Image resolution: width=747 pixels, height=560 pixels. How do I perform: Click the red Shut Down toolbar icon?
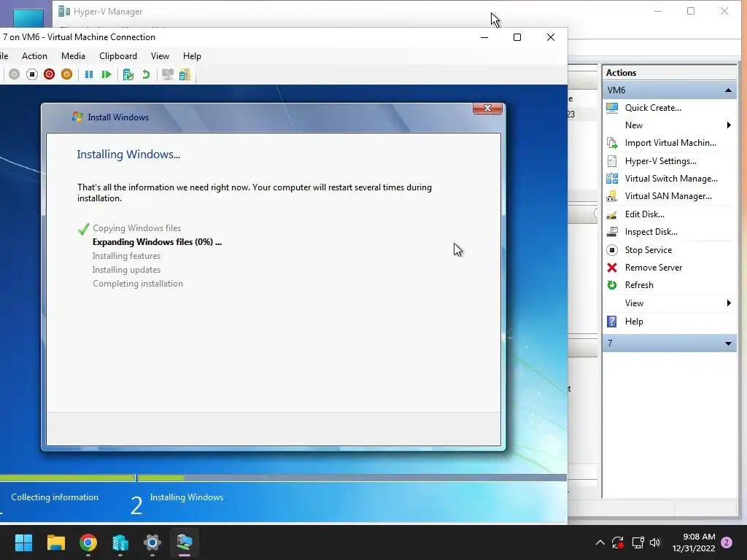pyautogui.click(x=49, y=74)
